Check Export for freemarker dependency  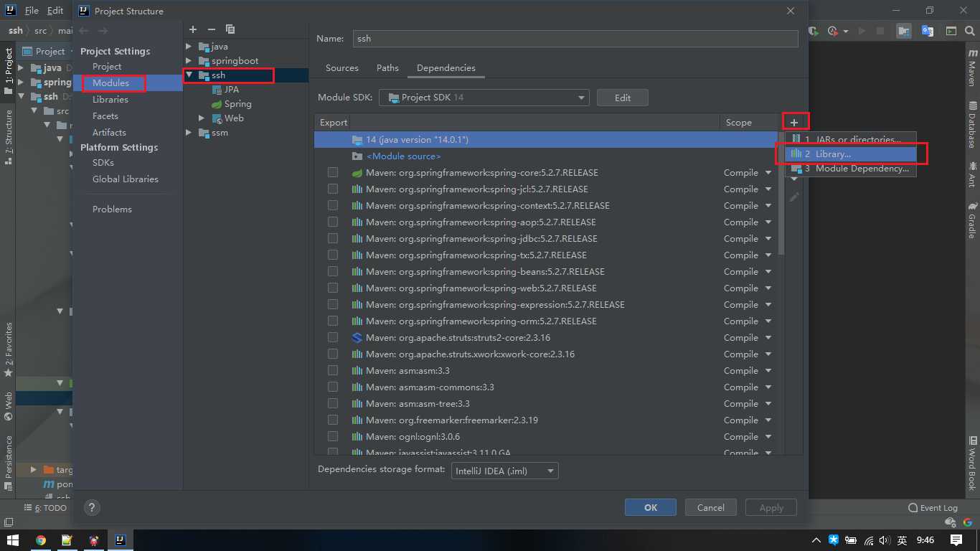333,420
